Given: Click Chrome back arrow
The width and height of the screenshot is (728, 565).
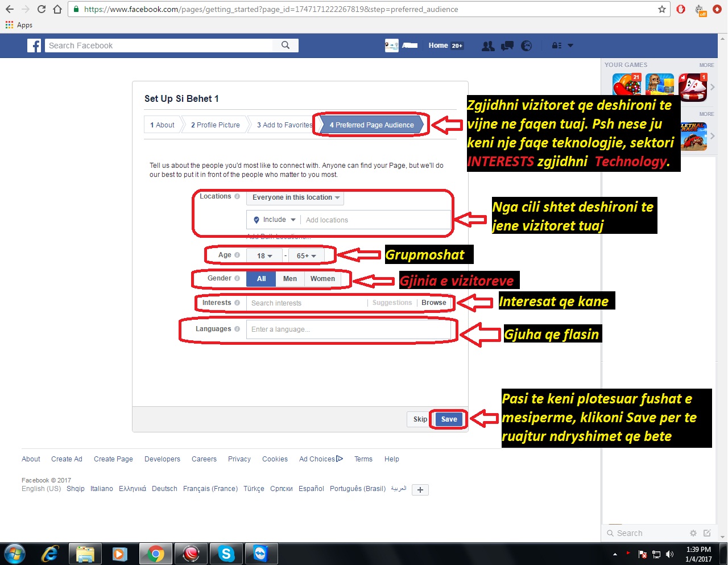Looking at the screenshot, I should point(10,9).
